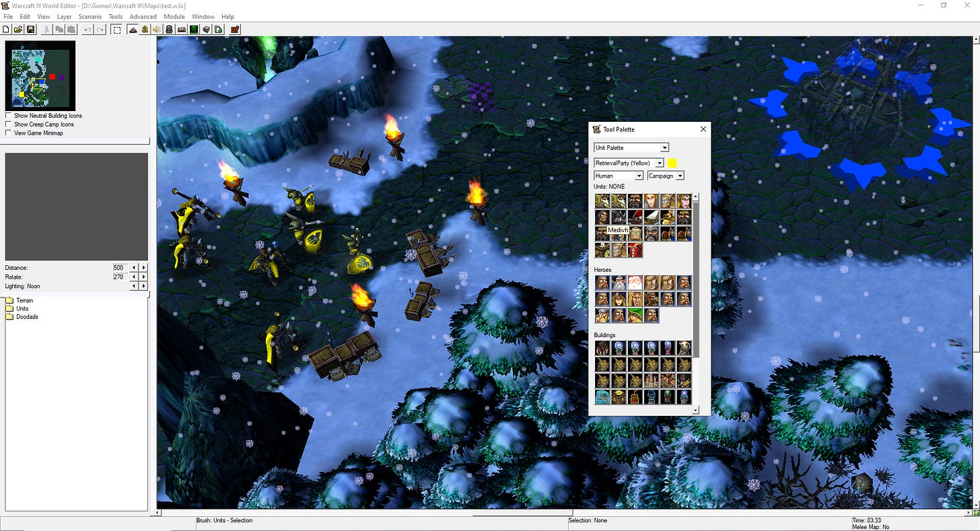Open a map using the folder icon
Viewport: 980px width, 531px height.
click(18, 30)
